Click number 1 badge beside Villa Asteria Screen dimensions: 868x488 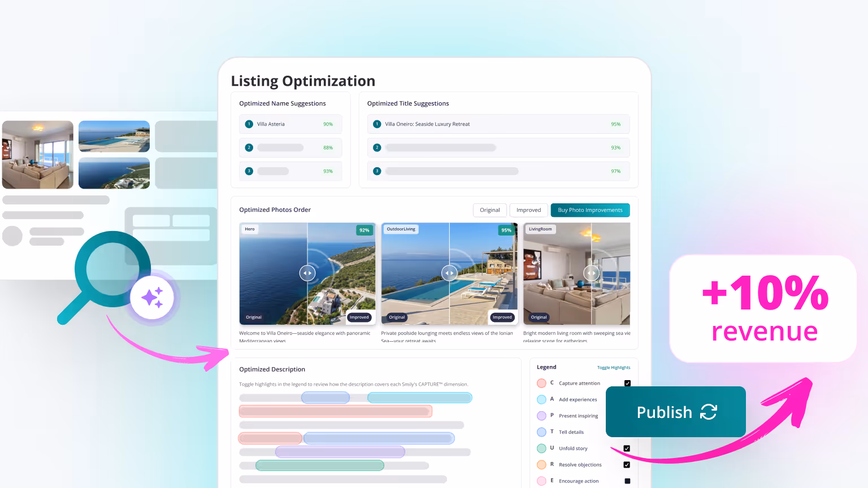(249, 124)
